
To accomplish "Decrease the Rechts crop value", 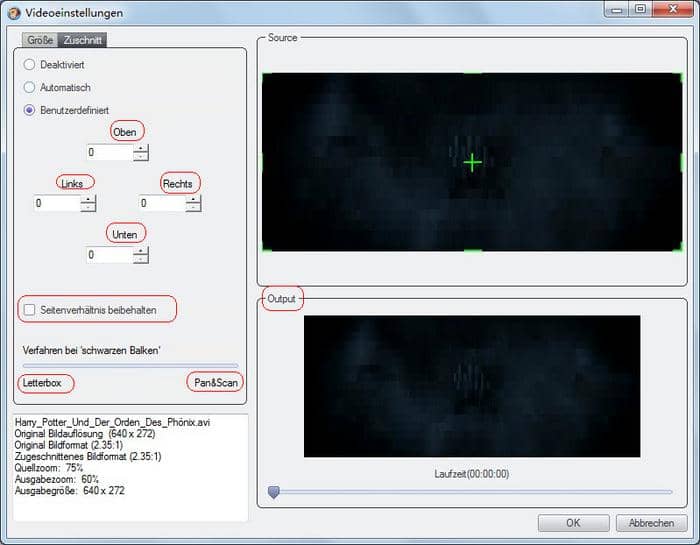I will 193,207.
